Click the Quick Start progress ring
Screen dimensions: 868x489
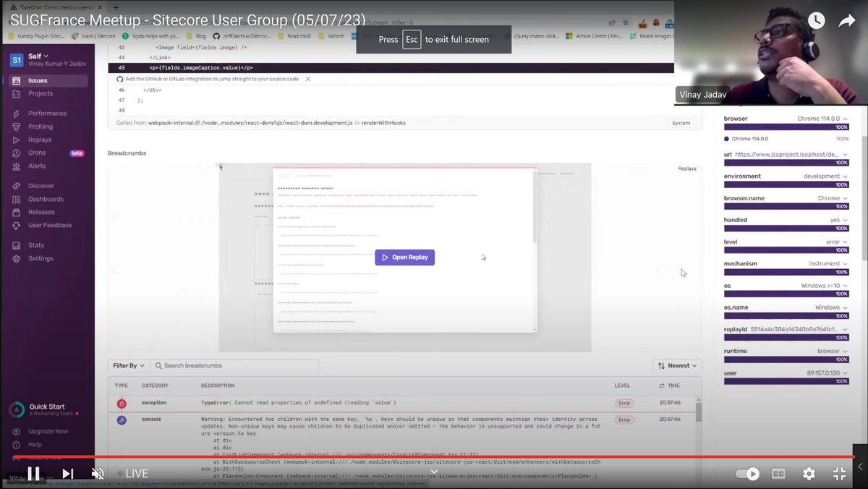tap(17, 409)
